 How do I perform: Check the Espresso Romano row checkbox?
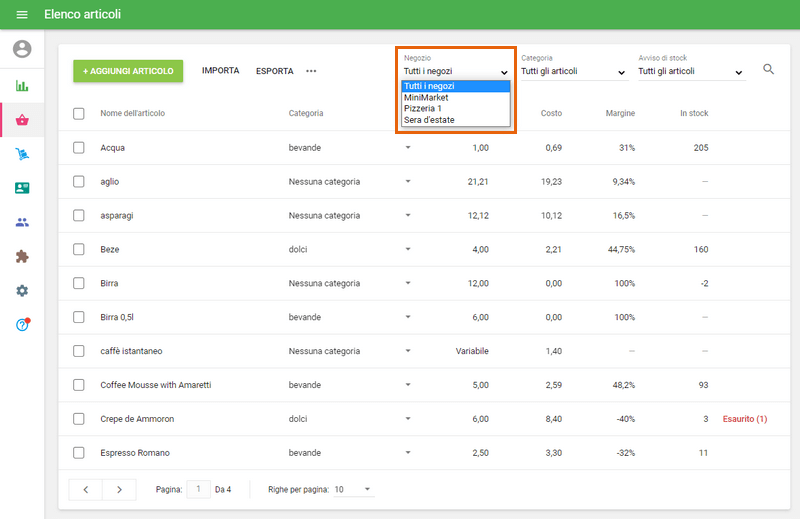79,453
